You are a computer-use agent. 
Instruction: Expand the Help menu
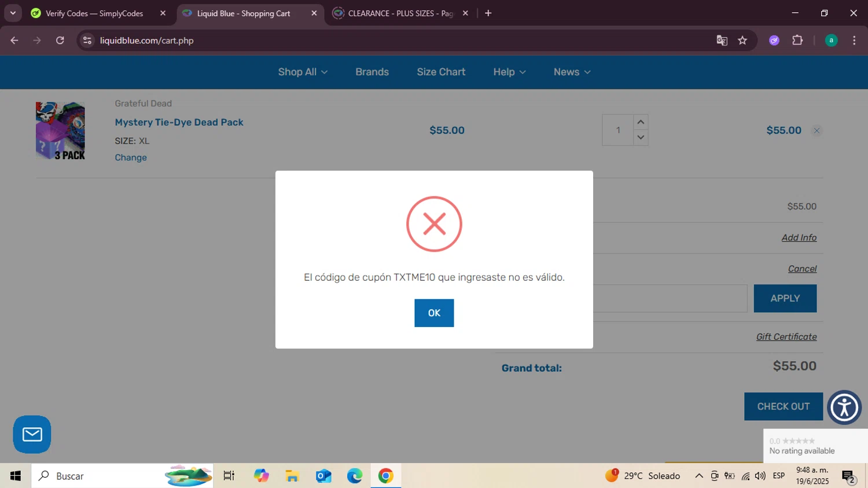[509, 72]
